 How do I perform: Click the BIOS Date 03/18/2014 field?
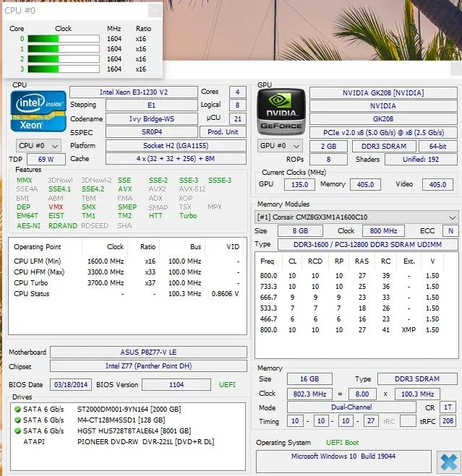point(71,384)
